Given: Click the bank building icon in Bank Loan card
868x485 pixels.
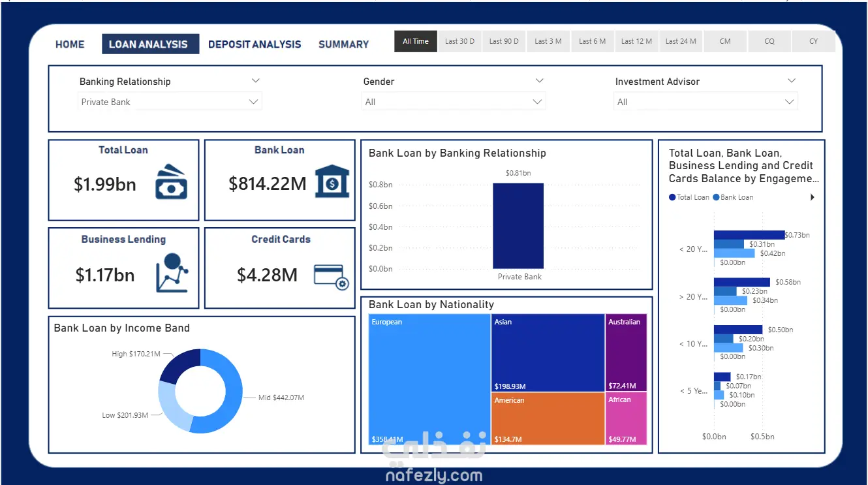Looking at the screenshot, I should [332, 181].
